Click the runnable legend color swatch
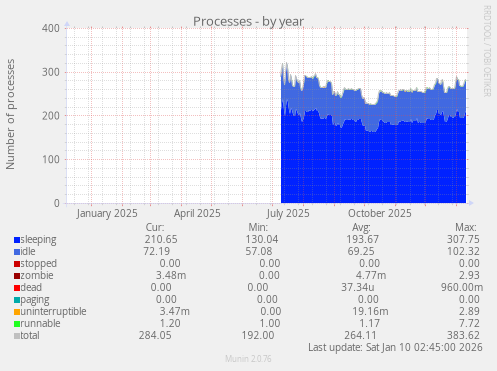The height and width of the screenshot is (371, 497). pyautogui.click(x=17, y=324)
